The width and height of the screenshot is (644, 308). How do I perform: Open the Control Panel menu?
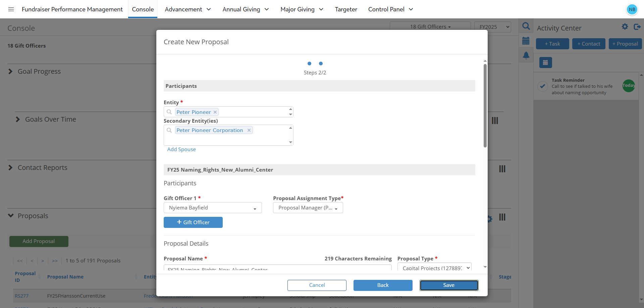[x=390, y=9]
